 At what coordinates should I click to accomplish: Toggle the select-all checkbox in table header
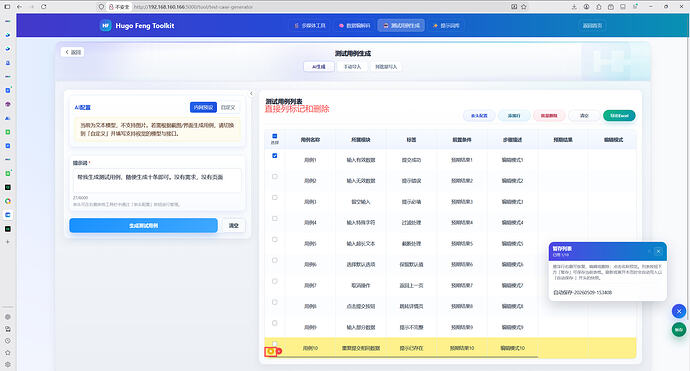click(x=275, y=136)
